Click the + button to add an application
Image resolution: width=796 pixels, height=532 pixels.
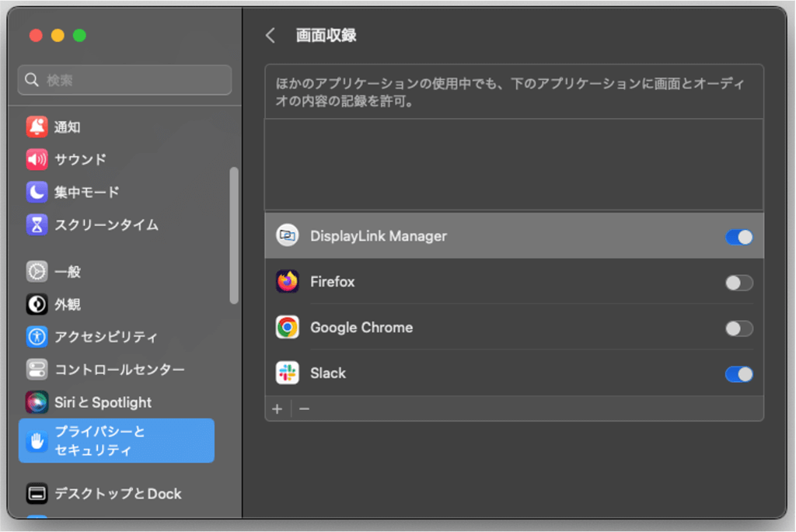click(278, 409)
